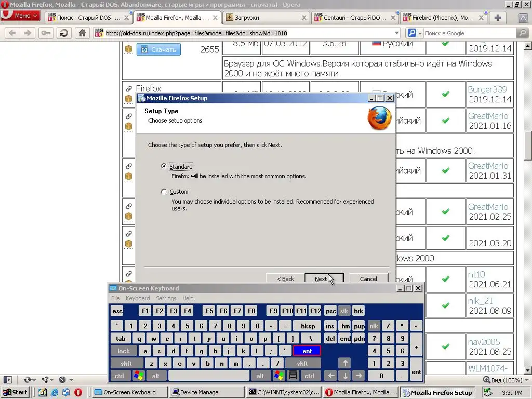The image size is (532, 399).
Task: Expand Opera Link status dropdown arrow
Action: tap(34, 380)
